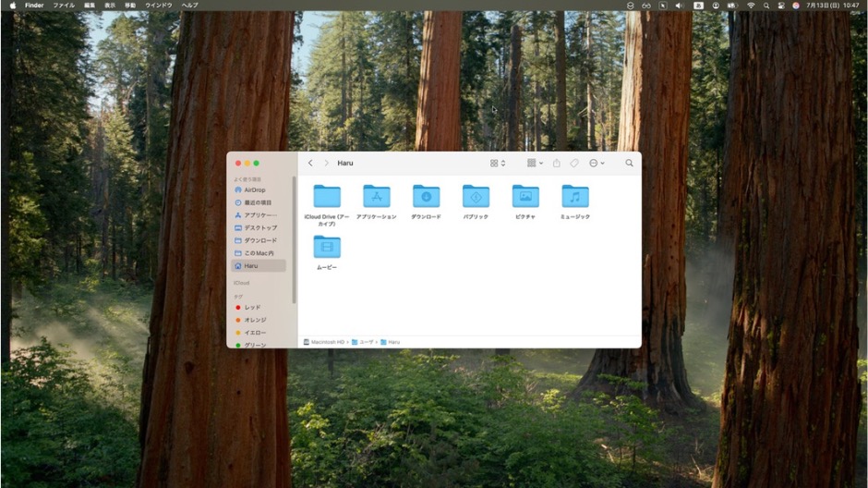Click the iCloud section header in sidebar
Viewport: 868px width, 488px height.
click(241, 283)
